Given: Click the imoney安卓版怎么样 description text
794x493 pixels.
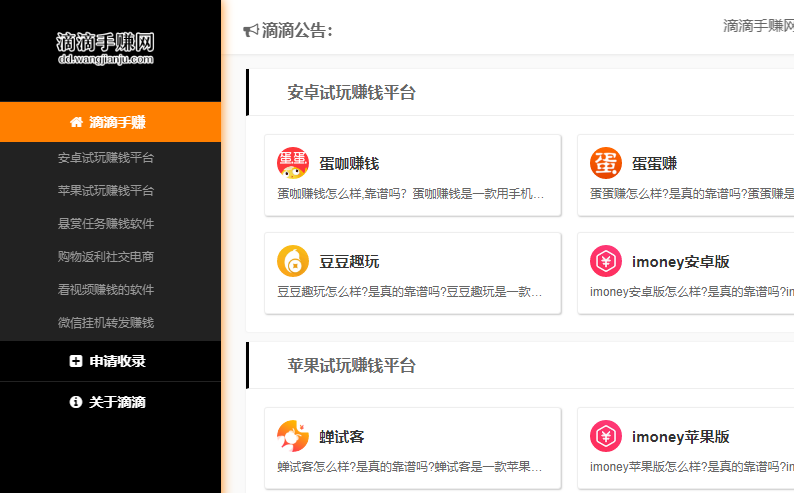Looking at the screenshot, I should [692, 292].
